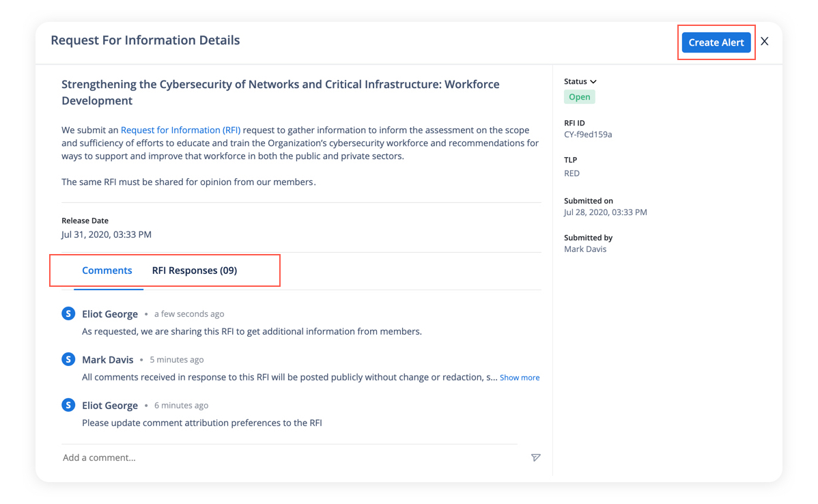Click the Submitted by Mark Davis value
Image resolution: width=818 pixels, height=504 pixels.
[x=585, y=249]
